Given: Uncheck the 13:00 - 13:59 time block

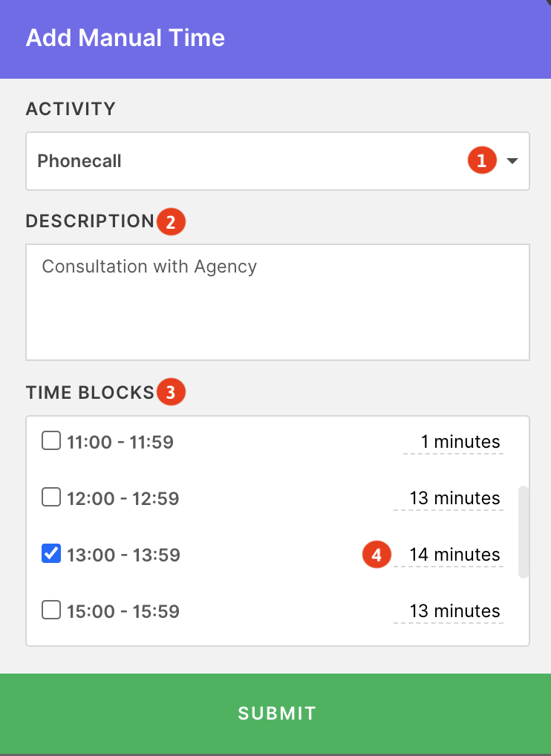Looking at the screenshot, I should coord(51,553).
